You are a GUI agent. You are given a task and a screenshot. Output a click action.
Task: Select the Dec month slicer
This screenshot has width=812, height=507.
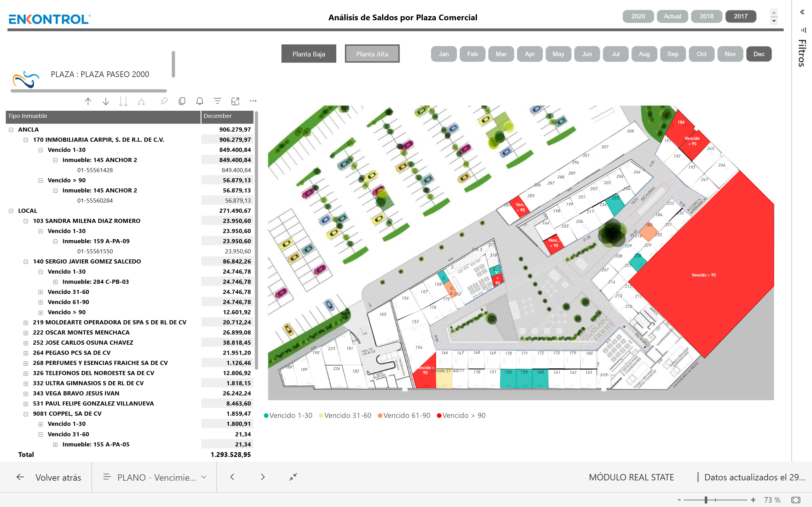(759, 54)
